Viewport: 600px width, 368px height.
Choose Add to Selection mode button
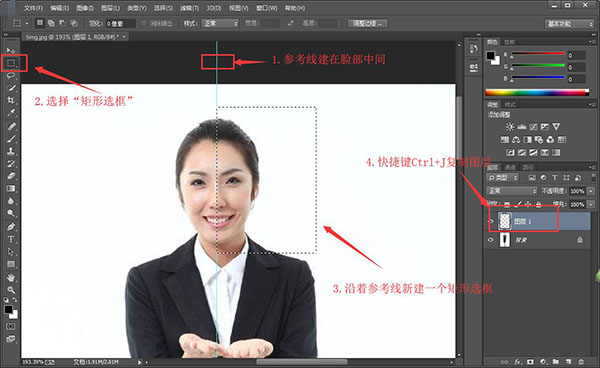point(51,23)
